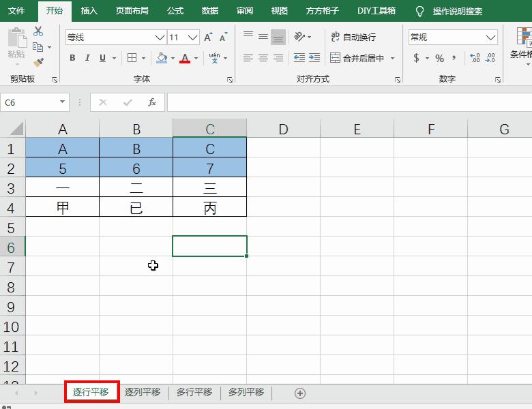The image size is (532, 409).
Task: Select column D header
Action: [283, 129]
